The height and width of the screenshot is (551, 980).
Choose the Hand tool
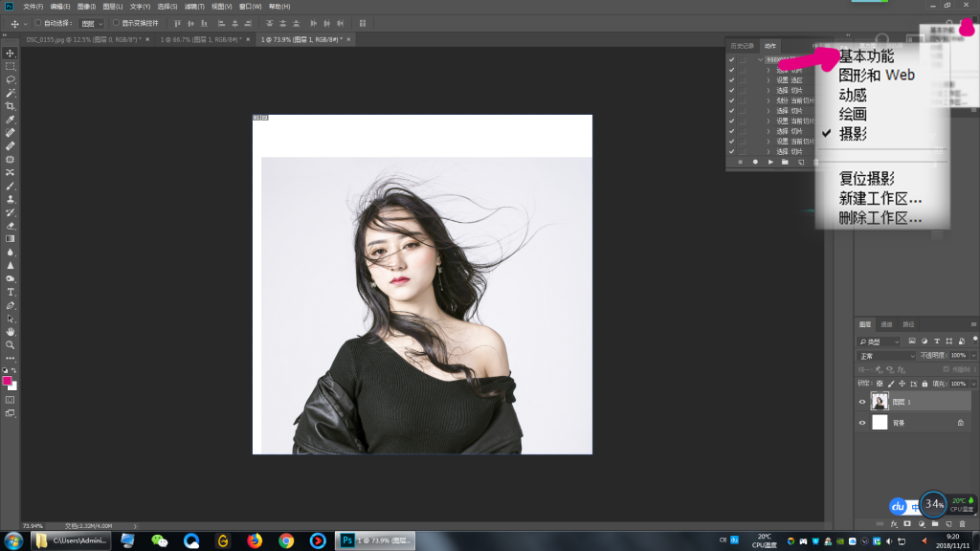point(11,331)
